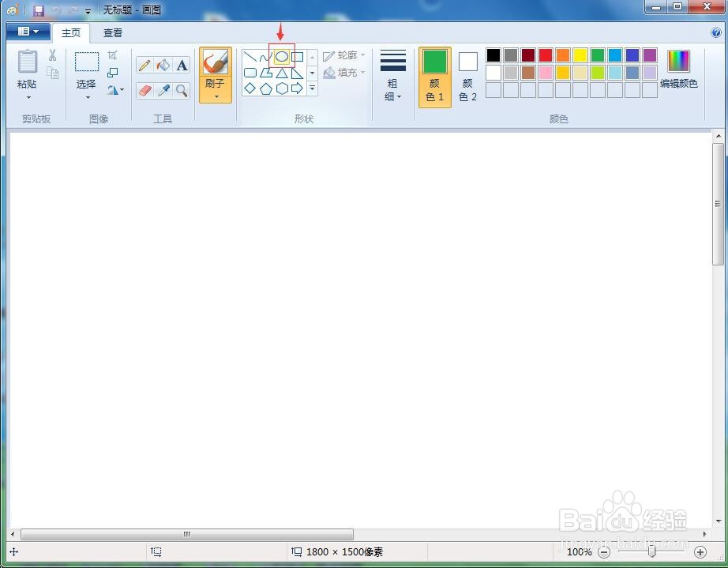Select the Right arrow shape

click(297, 88)
